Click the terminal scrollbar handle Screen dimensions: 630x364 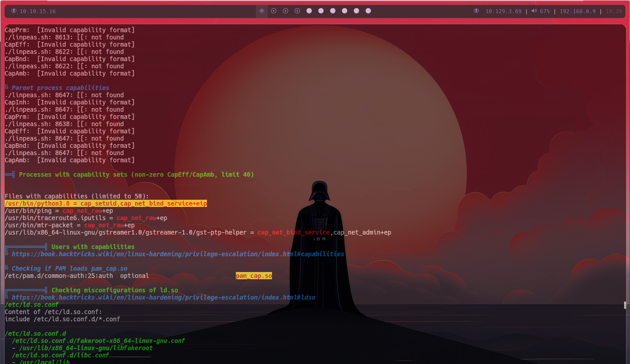pos(625,305)
